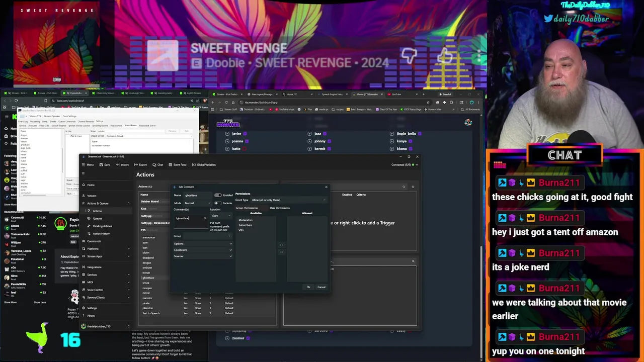Image resolution: width=644 pixels, height=362 pixels.
Task: Go to Home in Streamer.bot sidebar
Action: [91, 185]
